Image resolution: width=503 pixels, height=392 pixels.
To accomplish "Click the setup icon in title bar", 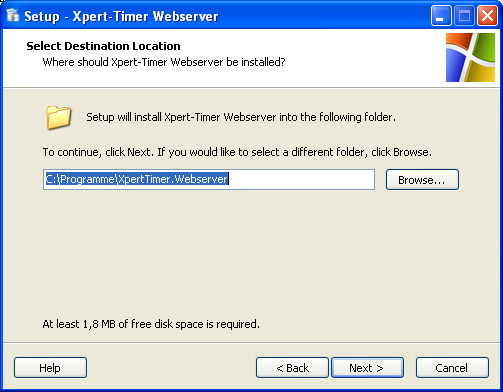I will point(13,15).
